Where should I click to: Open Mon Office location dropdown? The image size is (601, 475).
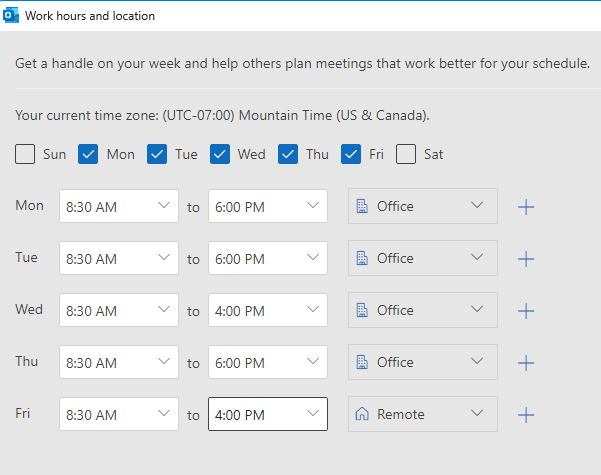(x=423, y=206)
